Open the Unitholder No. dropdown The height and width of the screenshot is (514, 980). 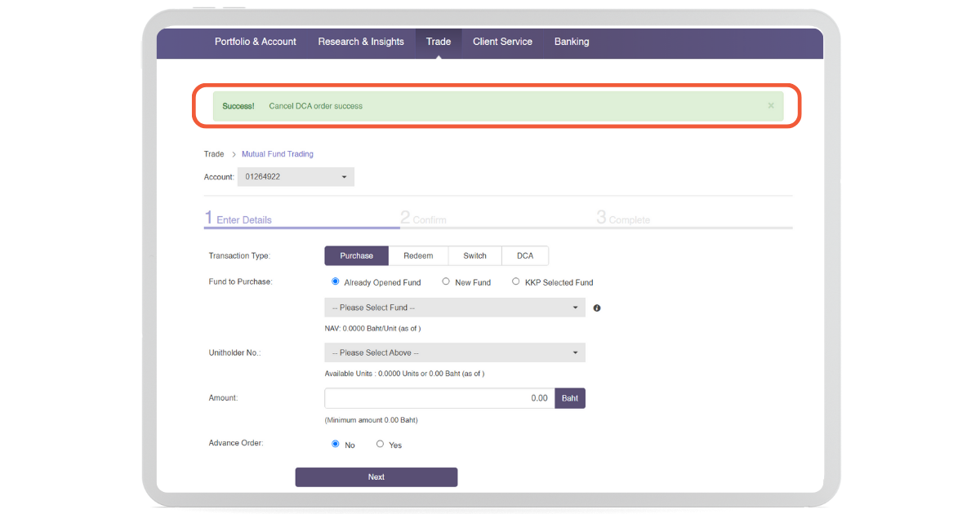[454, 352]
